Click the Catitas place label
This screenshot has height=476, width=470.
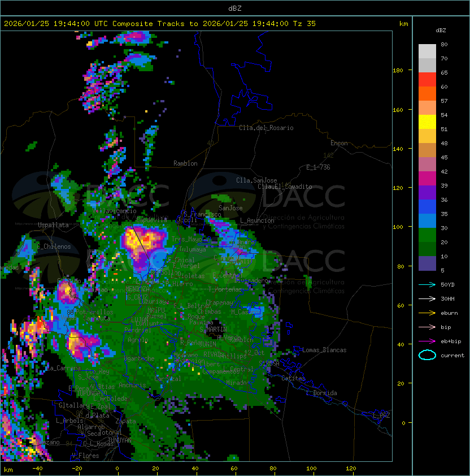coord(293,378)
